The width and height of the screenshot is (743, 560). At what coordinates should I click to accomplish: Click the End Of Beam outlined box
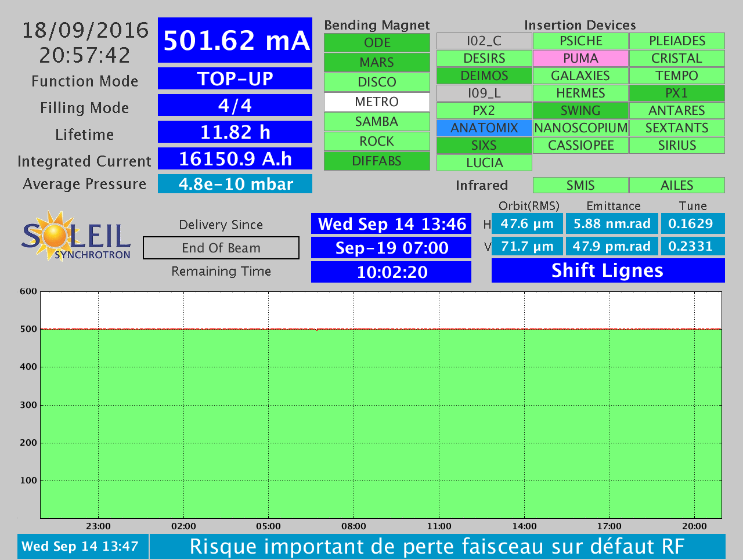[x=221, y=248]
